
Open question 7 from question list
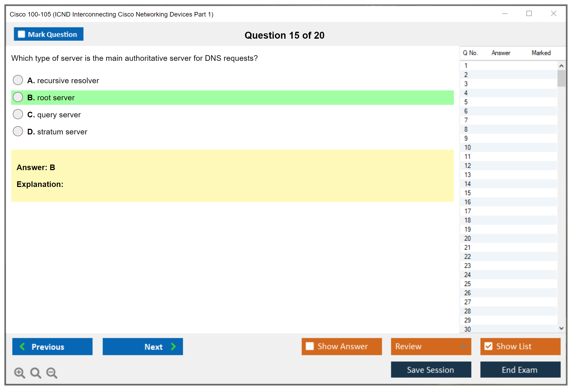466,120
